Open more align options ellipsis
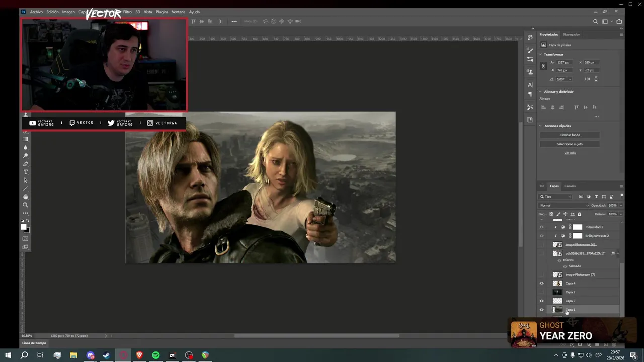 [596, 117]
